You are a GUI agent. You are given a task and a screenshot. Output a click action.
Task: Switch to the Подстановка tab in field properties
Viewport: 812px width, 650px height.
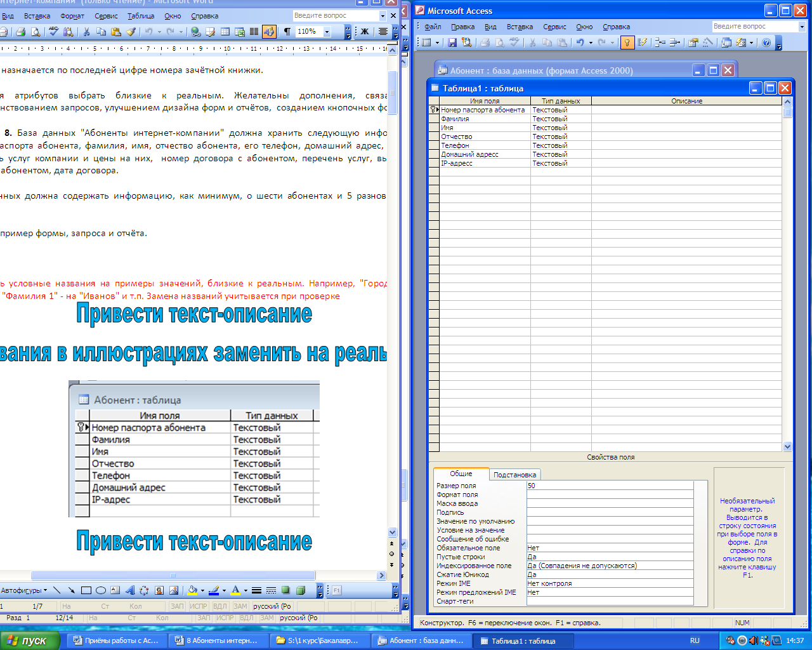pos(514,474)
